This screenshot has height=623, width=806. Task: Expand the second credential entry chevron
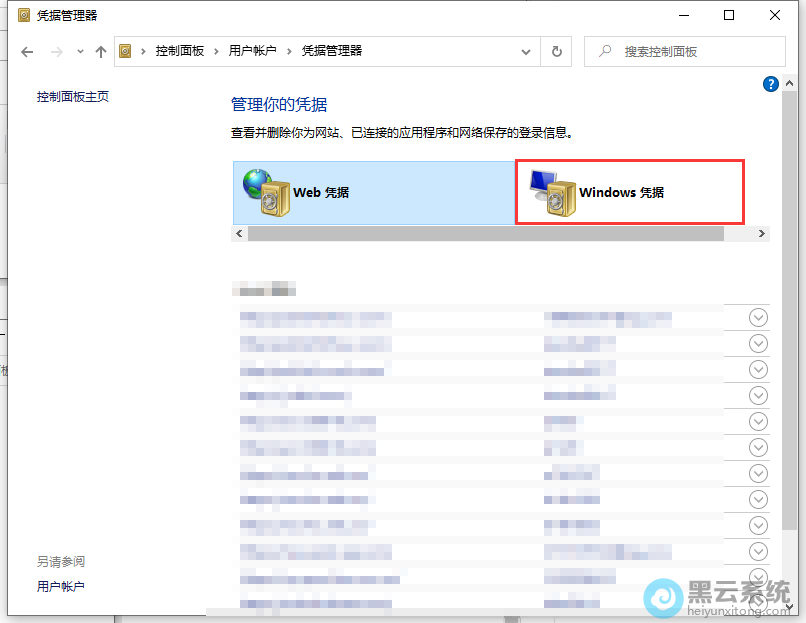pos(758,344)
